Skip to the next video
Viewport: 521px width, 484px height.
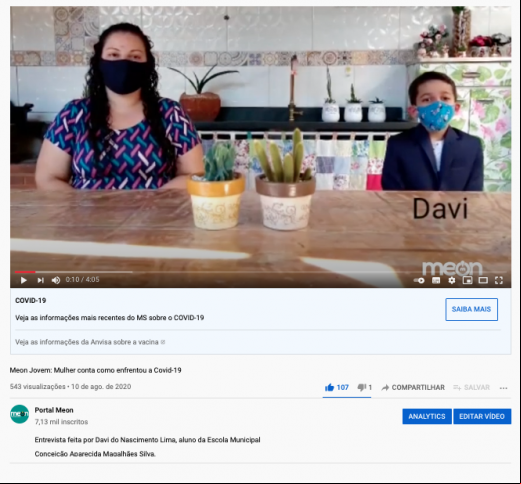40,280
